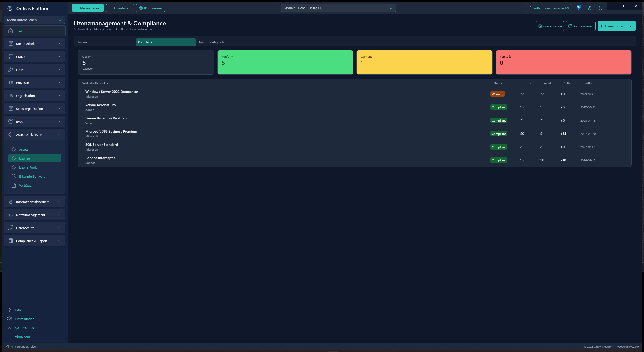Open the user profile icon
The image size is (644, 352).
[600, 8]
